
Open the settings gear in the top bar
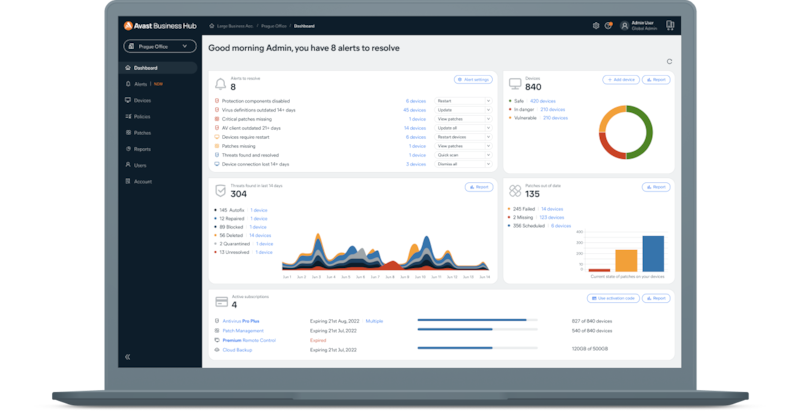(x=596, y=25)
